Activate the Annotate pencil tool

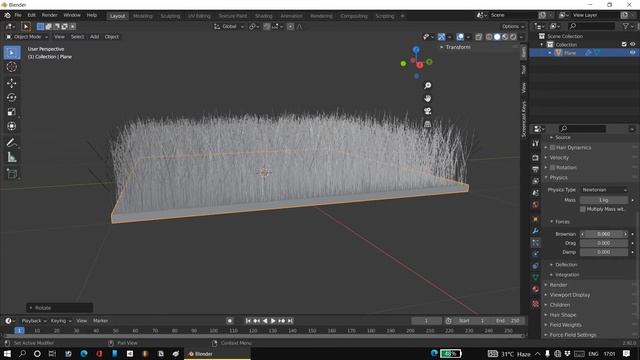(x=12, y=143)
